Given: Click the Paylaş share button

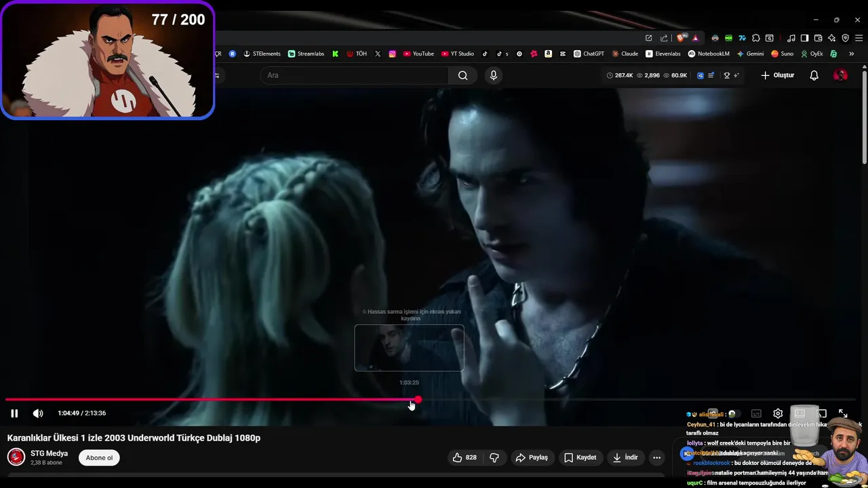Looking at the screenshot, I should (532, 457).
